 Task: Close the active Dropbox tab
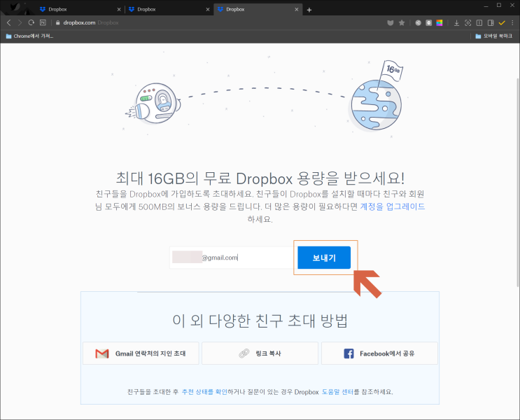click(297, 9)
